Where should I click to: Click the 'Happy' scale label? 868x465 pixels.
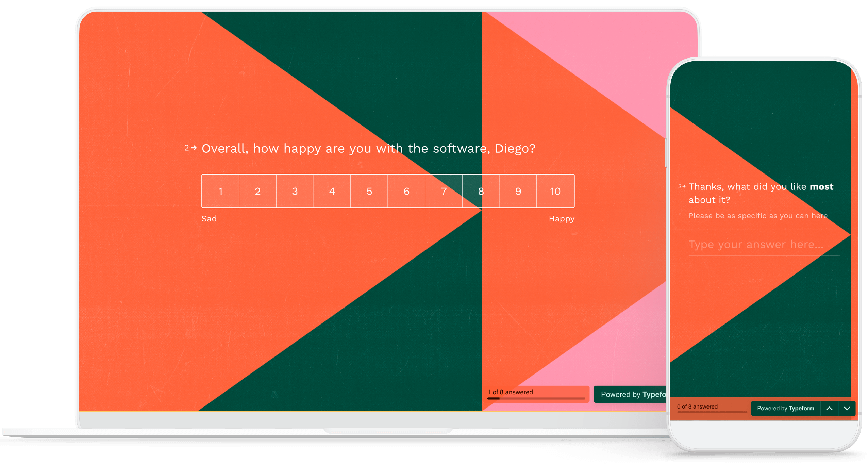pos(561,219)
